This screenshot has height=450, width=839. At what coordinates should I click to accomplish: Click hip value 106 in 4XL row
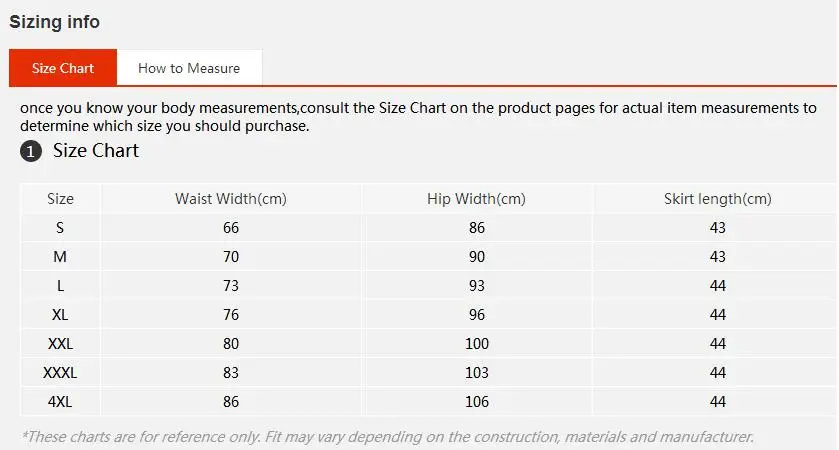pos(477,402)
